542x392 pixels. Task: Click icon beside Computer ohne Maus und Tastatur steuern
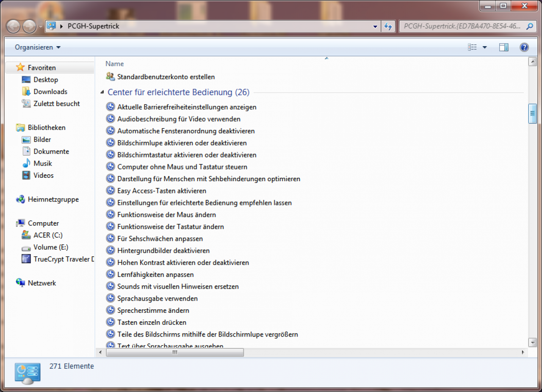(x=111, y=167)
